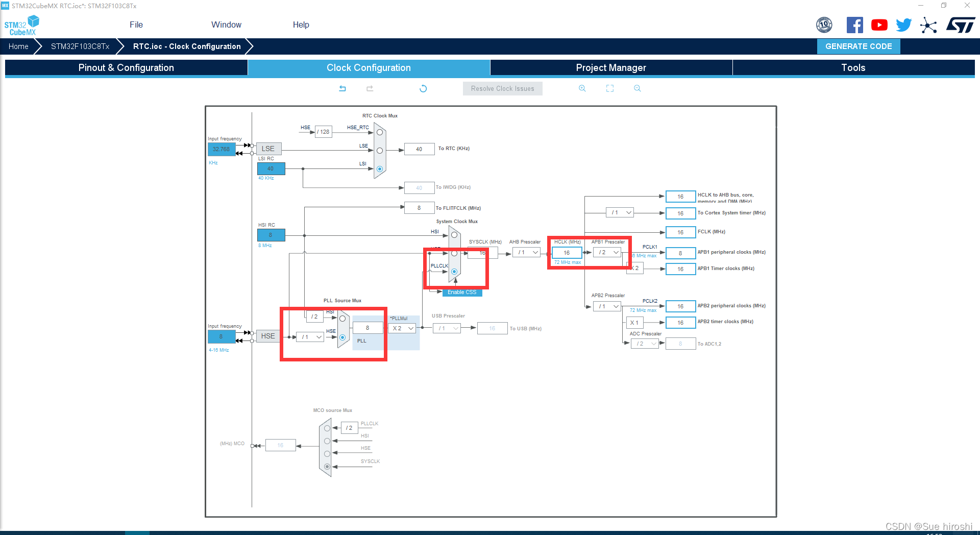Click the undo arrow in clock toolbar
This screenshot has height=535, width=980.
pos(342,88)
